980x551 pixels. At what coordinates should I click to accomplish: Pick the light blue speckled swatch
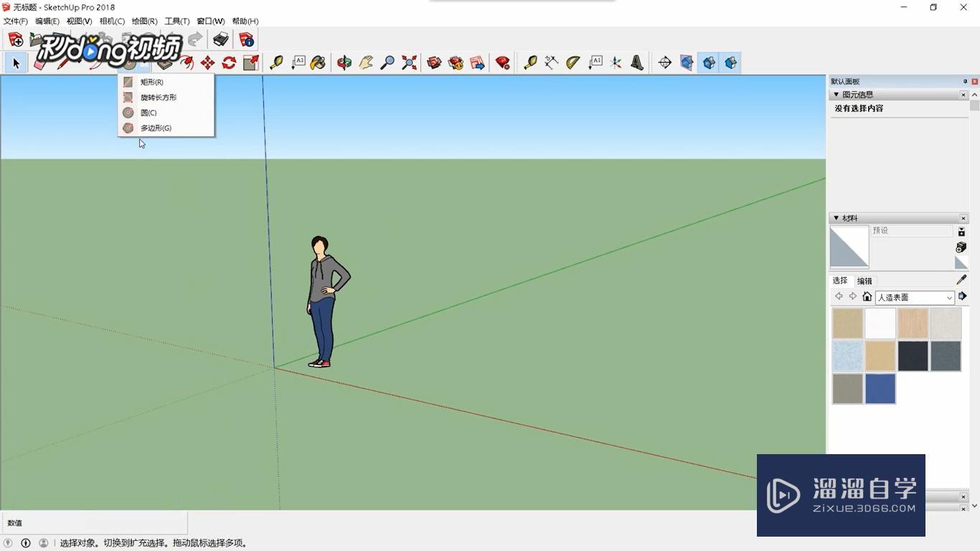pos(847,356)
